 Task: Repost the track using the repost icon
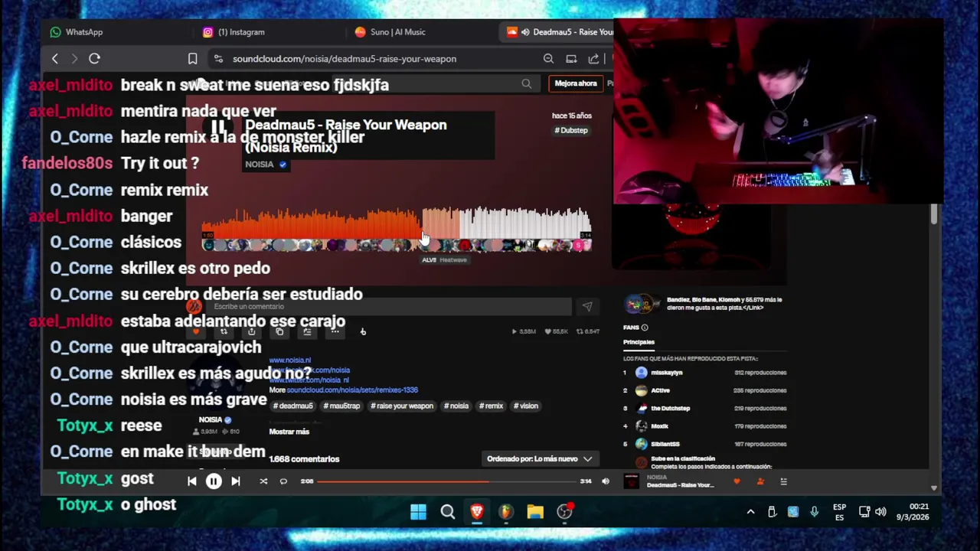tap(224, 331)
